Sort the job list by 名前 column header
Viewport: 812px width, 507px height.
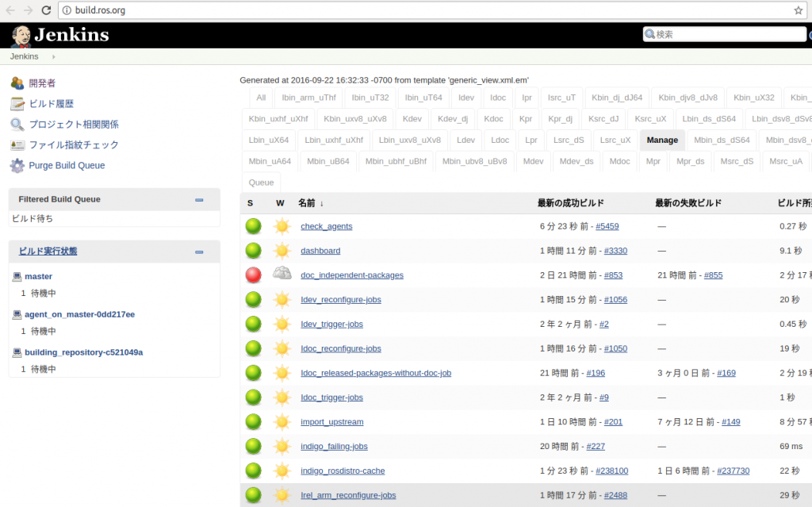(306, 203)
